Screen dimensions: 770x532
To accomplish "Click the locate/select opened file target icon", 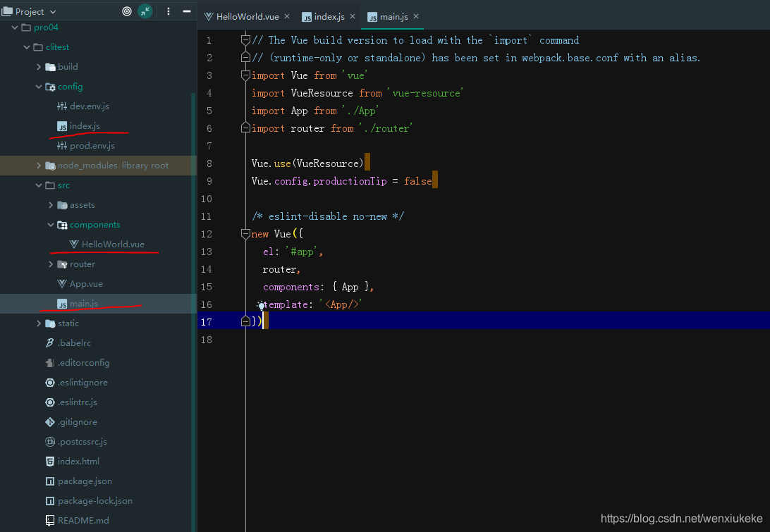I will [127, 11].
